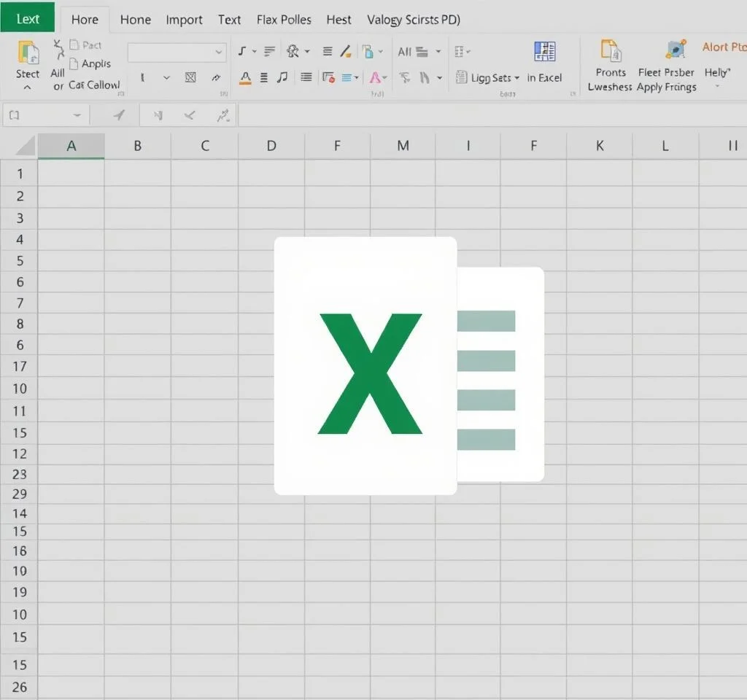Click the select-all triangle at the grid corner
Screen dimensions: 747x700
[26, 146]
